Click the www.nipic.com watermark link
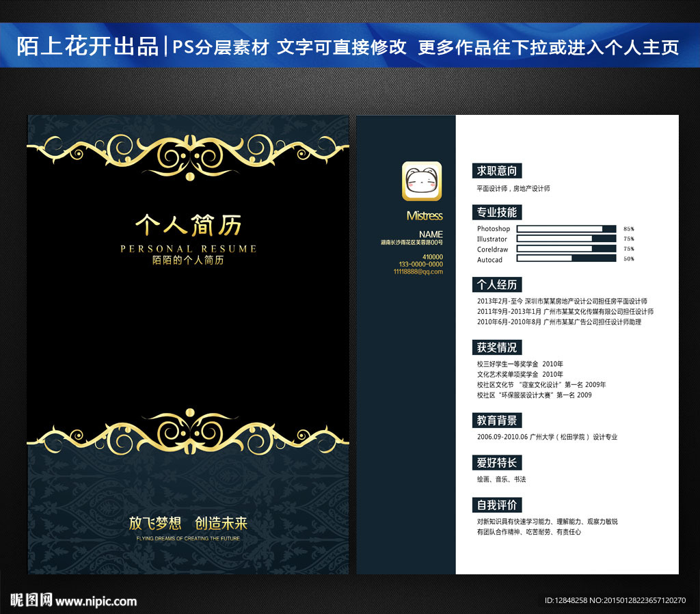Screen dimensions: 700x614 click(x=96, y=602)
